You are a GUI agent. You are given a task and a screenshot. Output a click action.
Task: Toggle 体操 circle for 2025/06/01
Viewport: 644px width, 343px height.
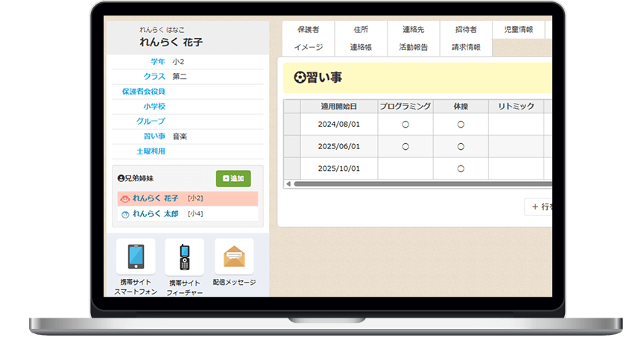pyautogui.click(x=461, y=146)
